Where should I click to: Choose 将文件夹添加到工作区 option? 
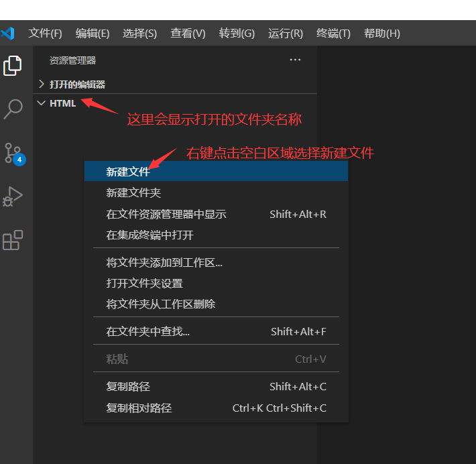(x=164, y=263)
